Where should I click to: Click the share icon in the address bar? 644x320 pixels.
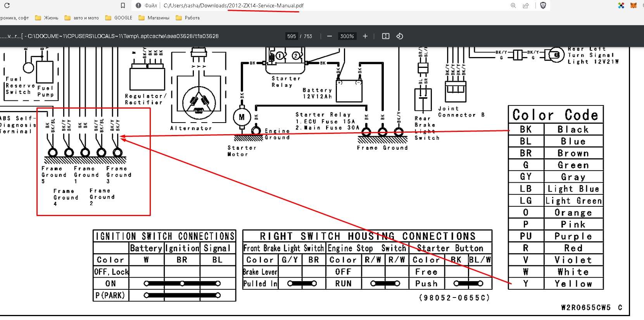[526, 5]
